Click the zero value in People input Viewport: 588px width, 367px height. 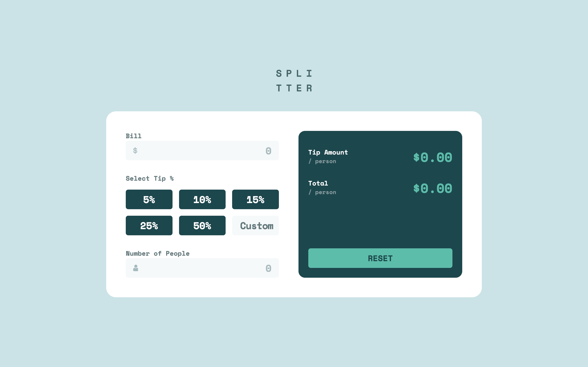tap(269, 268)
